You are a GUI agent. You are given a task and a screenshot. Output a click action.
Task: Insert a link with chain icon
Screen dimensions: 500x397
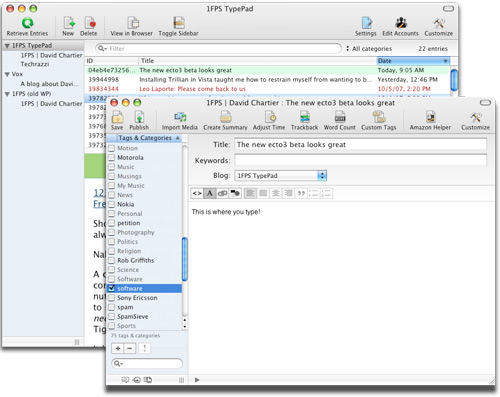point(222,193)
